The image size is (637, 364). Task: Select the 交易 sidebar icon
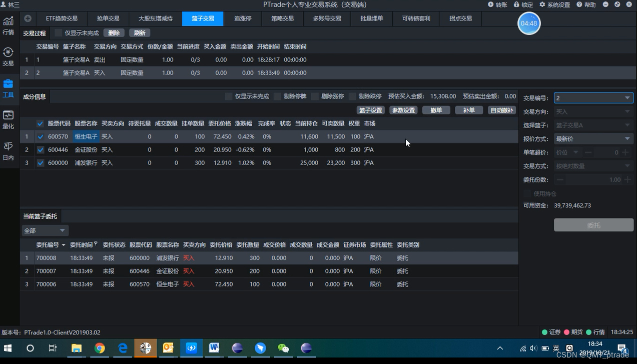click(x=9, y=54)
